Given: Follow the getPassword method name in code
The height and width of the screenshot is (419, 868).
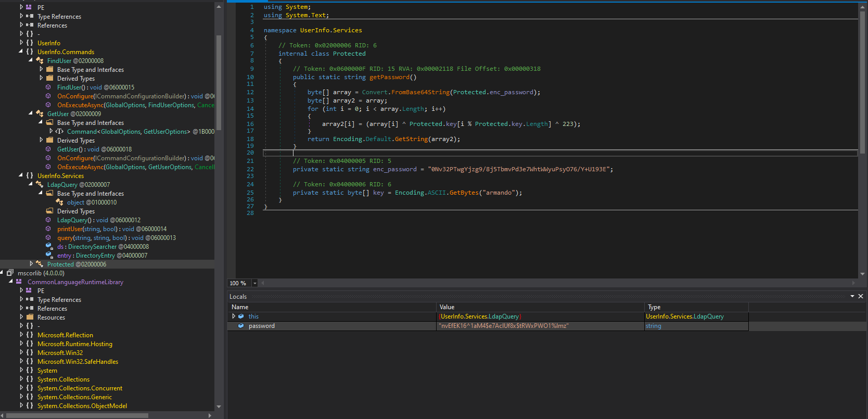Looking at the screenshot, I should (389, 77).
